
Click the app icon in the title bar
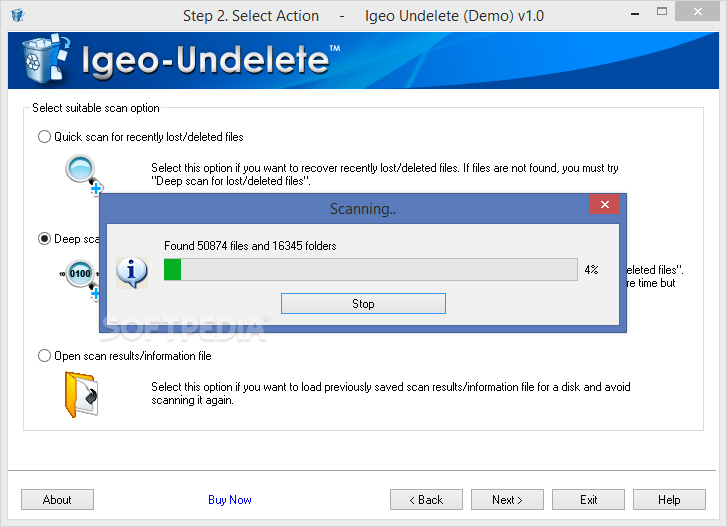pos(18,15)
